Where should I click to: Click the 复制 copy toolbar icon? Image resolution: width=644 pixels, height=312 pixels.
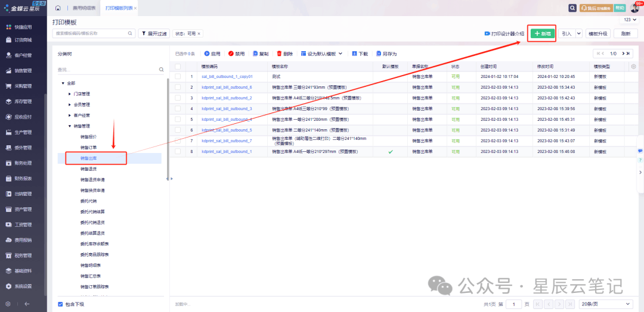(x=256, y=54)
